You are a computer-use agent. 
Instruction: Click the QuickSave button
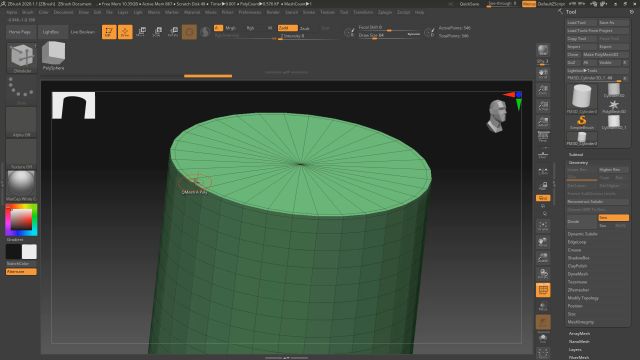469,4
